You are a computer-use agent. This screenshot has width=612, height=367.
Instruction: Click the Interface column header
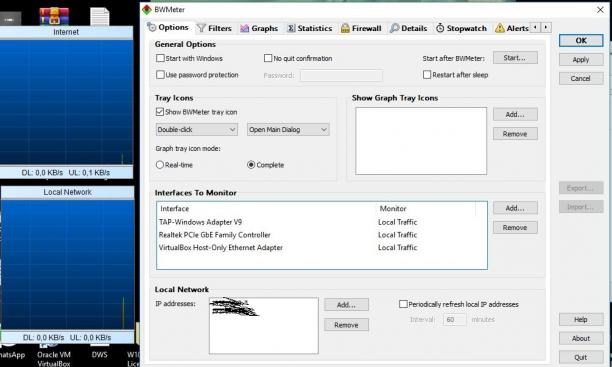point(267,209)
